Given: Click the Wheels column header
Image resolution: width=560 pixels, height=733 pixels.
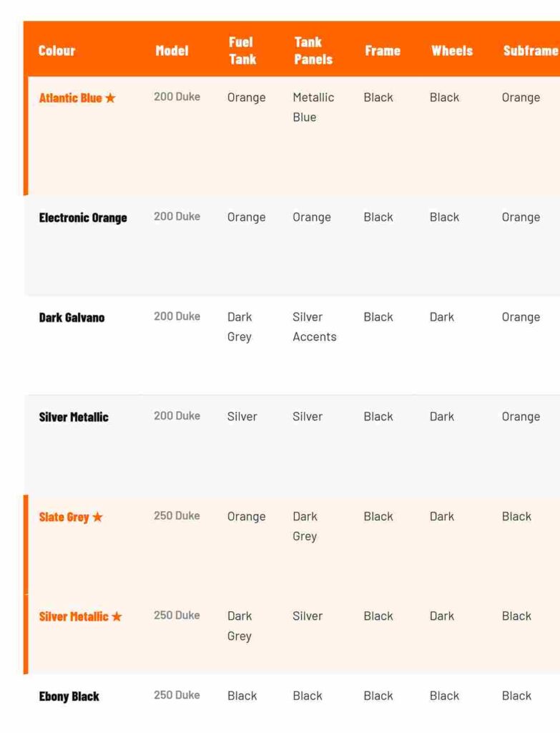Looking at the screenshot, I should tap(451, 51).
